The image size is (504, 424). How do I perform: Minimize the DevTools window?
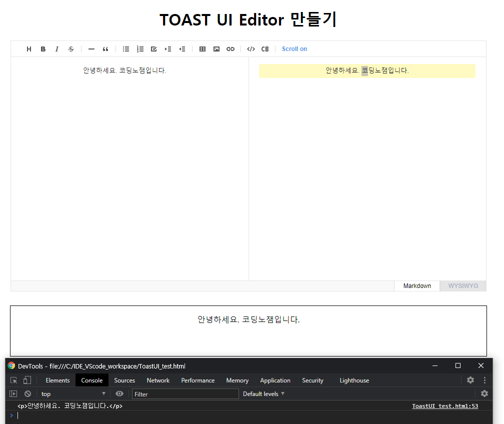tap(435, 366)
